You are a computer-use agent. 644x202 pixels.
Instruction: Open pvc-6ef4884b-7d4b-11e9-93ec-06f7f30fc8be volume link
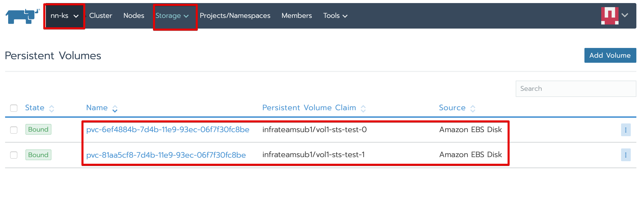point(167,130)
